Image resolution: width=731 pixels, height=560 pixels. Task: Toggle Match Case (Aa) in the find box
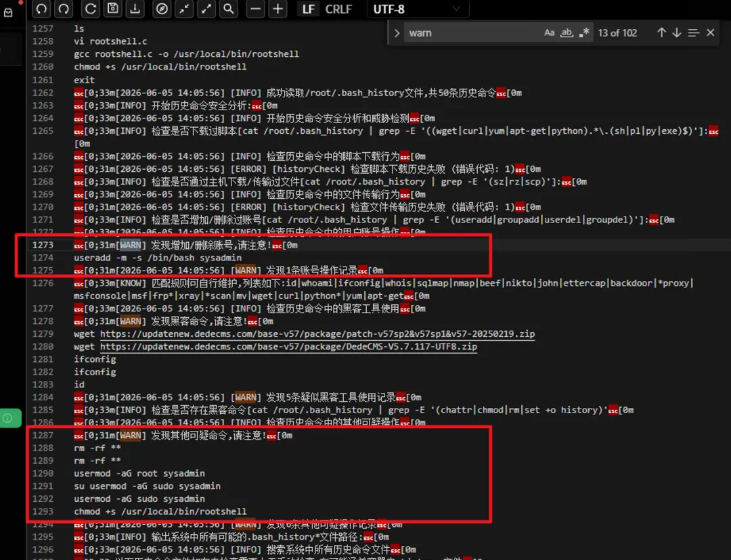[x=549, y=32]
